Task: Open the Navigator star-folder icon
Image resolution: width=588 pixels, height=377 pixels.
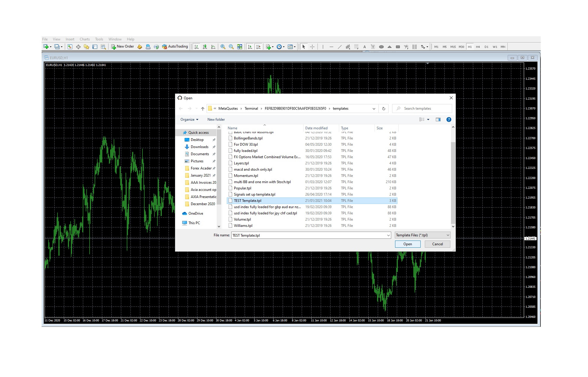Action: pyautogui.click(x=87, y=47)
